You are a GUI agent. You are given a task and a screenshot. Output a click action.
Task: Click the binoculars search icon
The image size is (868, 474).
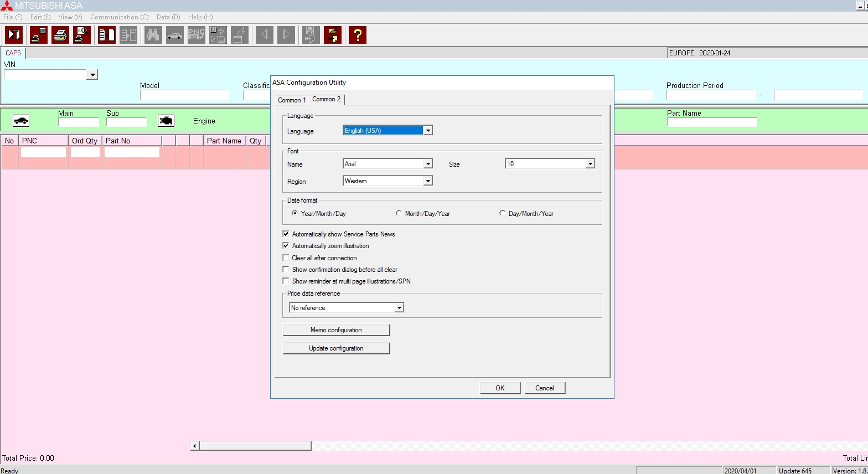[x=153, y=35]
